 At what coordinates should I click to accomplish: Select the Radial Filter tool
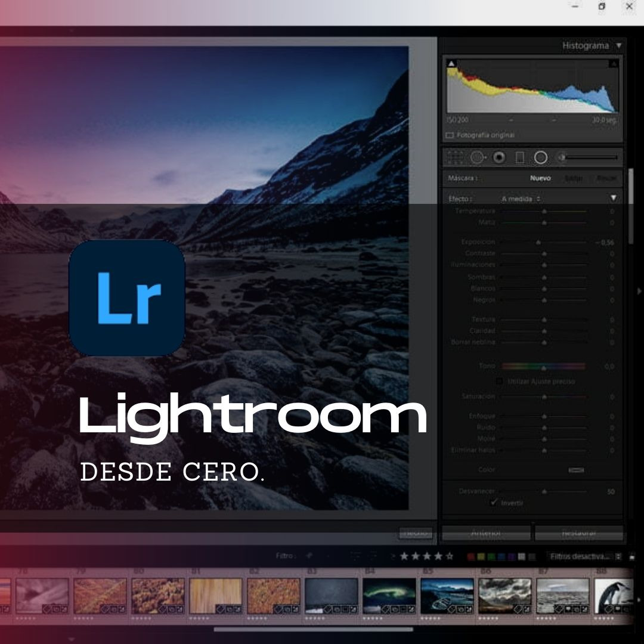pos(540,157)
